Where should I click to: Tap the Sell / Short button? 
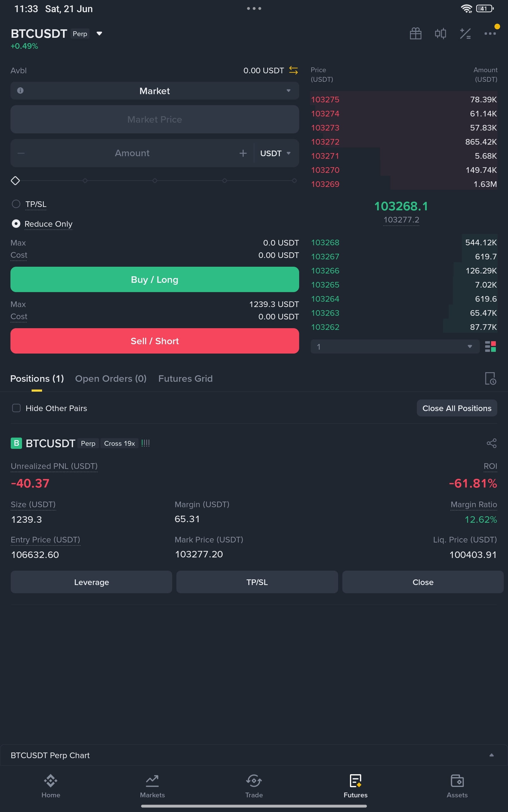(155, 341)
